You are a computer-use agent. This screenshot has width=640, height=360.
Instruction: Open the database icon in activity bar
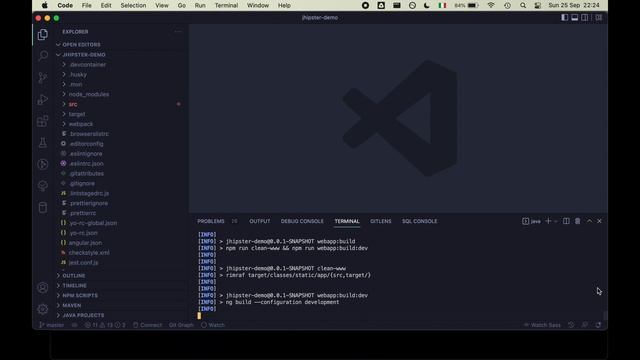[x=42, y=207]
